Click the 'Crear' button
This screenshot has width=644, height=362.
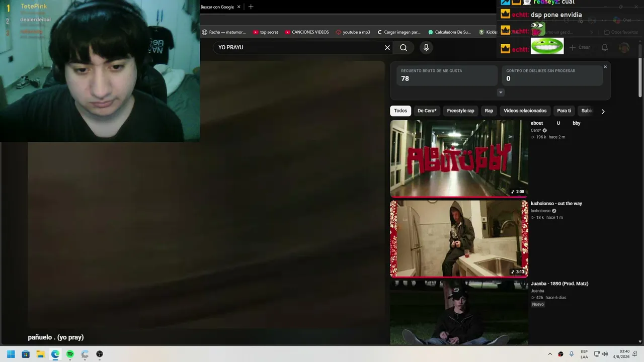(580, 48)
